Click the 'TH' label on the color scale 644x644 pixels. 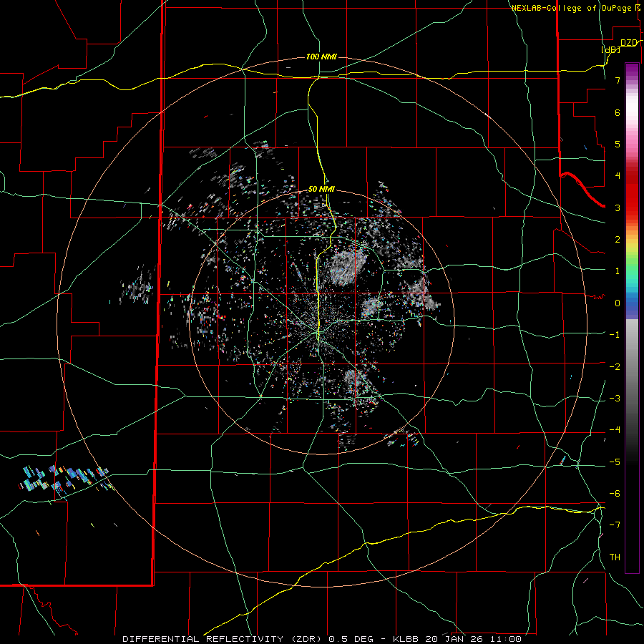(x=615, y=557)
